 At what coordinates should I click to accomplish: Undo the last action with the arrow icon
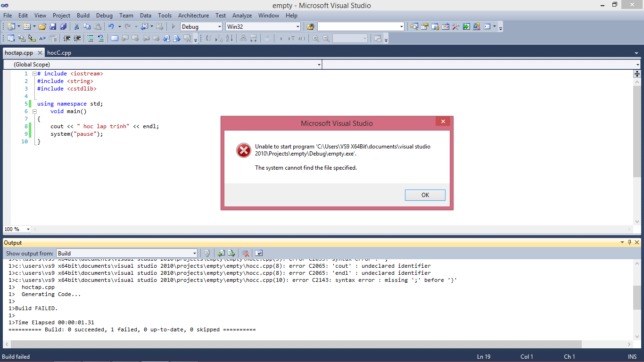pyautogui.click(x=111, y=26)
